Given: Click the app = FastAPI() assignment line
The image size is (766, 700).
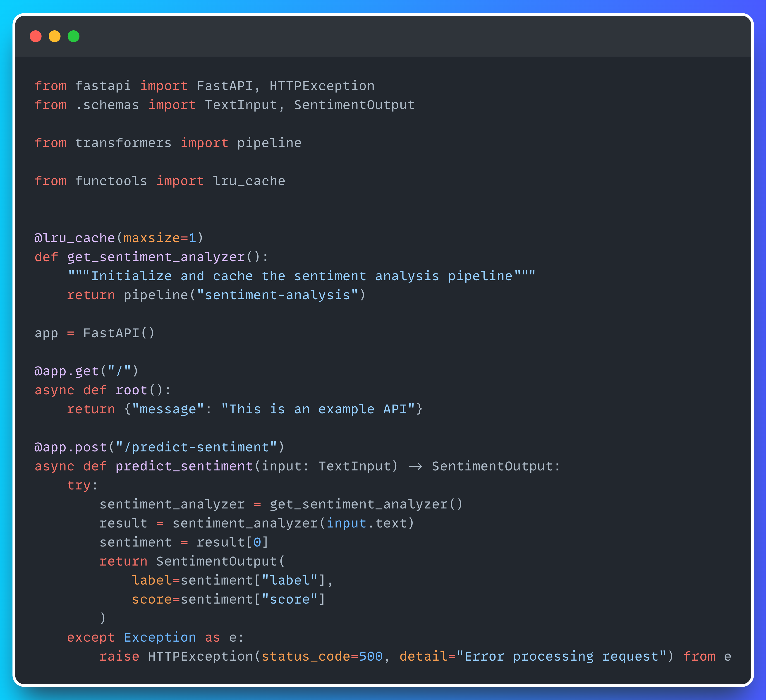Looking at the screenshot, I should (x=94, y=333).
